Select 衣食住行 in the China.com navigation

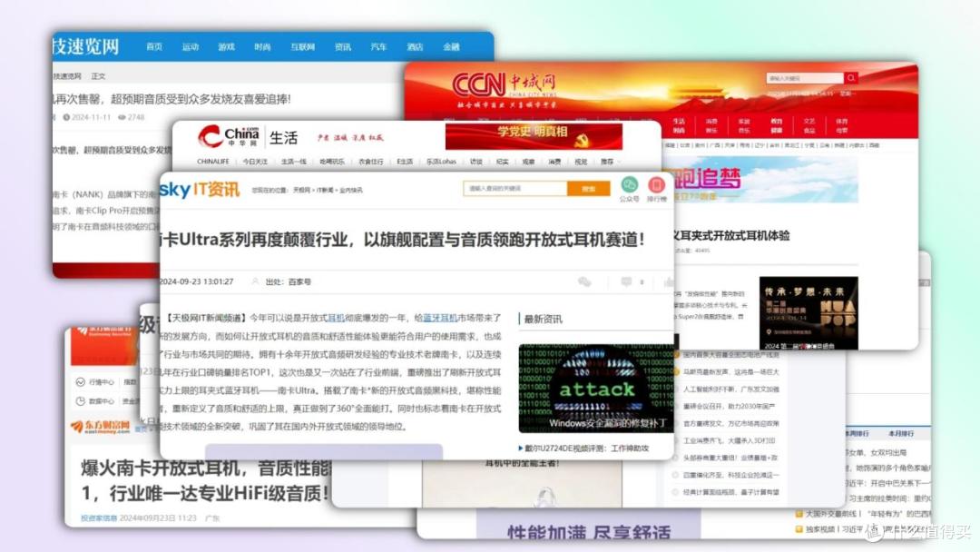click(x=370, y=162)
